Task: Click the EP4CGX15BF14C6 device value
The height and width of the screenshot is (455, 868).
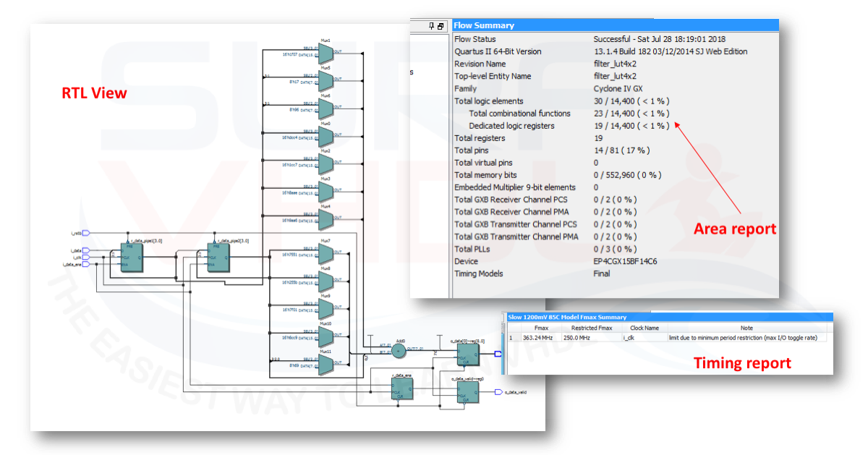Action: [626, 261]
